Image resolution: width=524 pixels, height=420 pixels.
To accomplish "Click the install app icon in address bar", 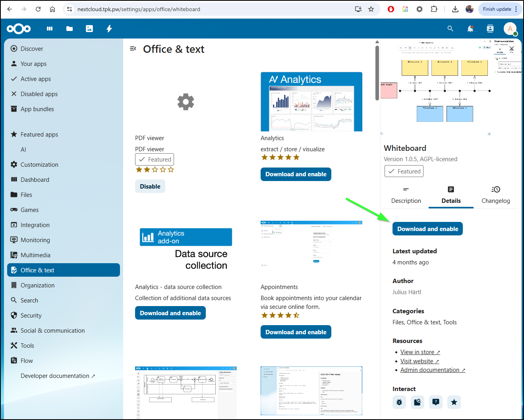I will [358, 9].
